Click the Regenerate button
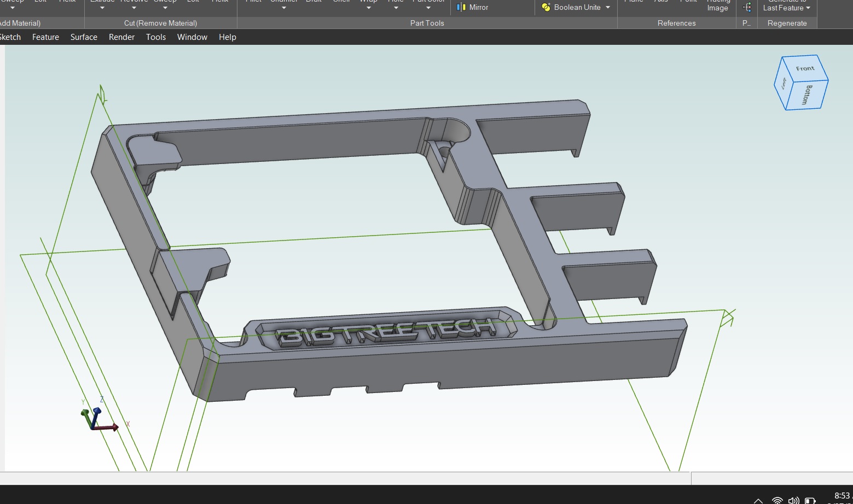The width and height of the screenshot is (853, 504). 787,23
